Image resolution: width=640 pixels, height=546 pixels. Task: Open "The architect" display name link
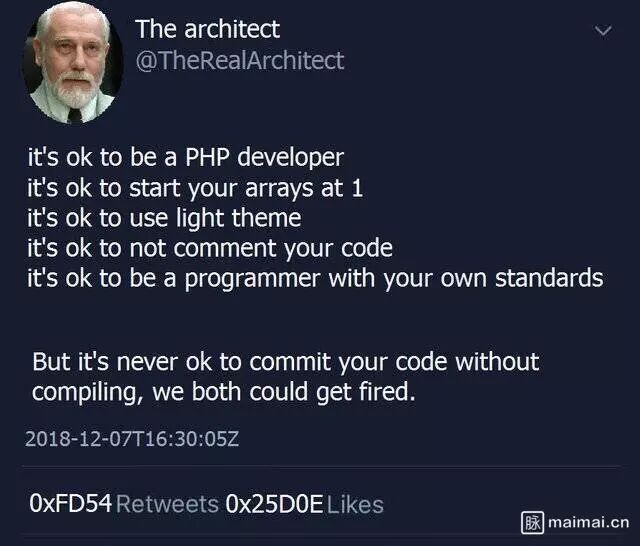tap(207, 29)
